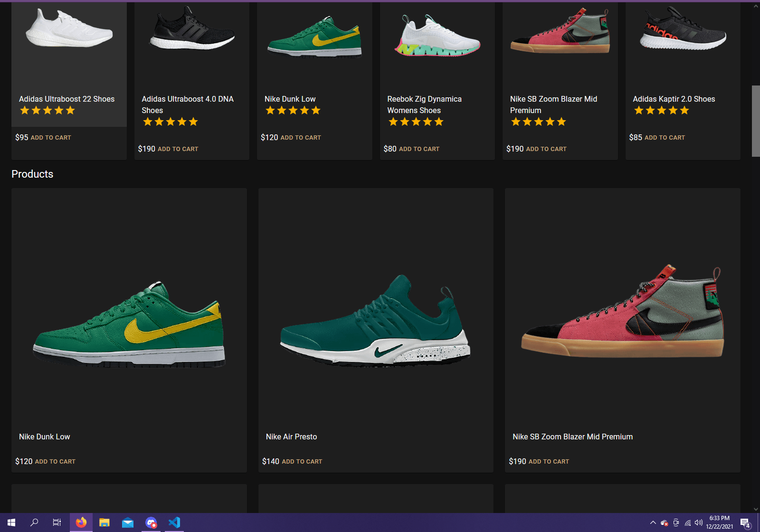Open Windows Search from the taskbar
The width and height of the screenshot is (760, 532).
(x=34, y=522)
